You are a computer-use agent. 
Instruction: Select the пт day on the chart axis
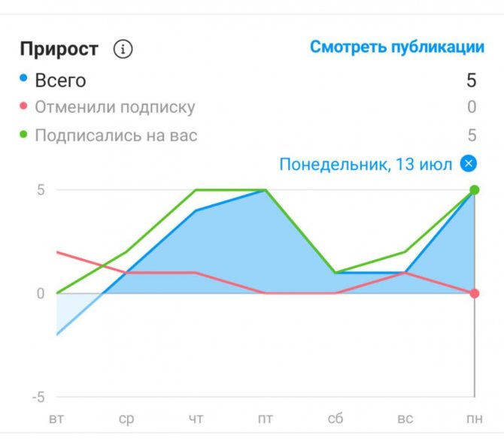pyautogui.click(x=266, y=419)
